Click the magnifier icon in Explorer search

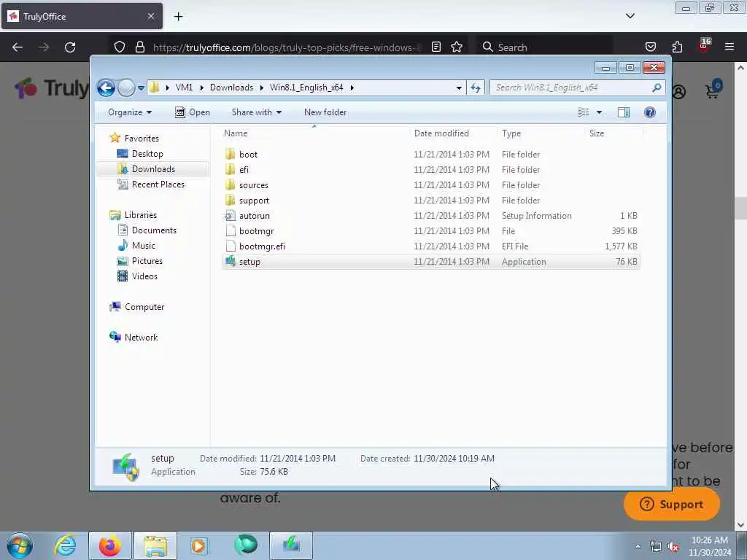657,87
